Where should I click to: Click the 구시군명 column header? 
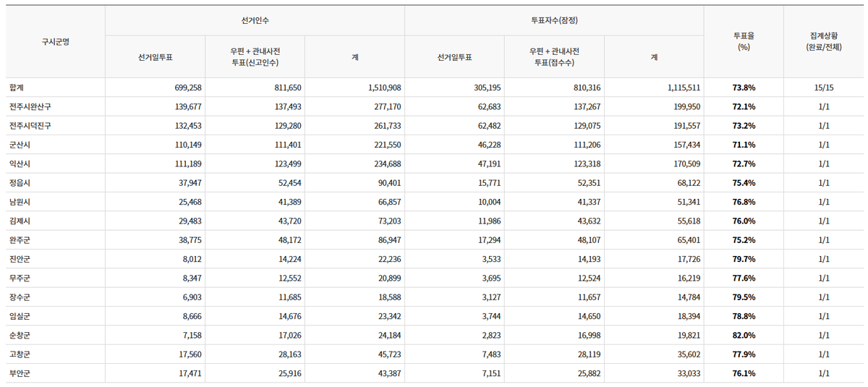pyautogui.click(x=56, y=41)
